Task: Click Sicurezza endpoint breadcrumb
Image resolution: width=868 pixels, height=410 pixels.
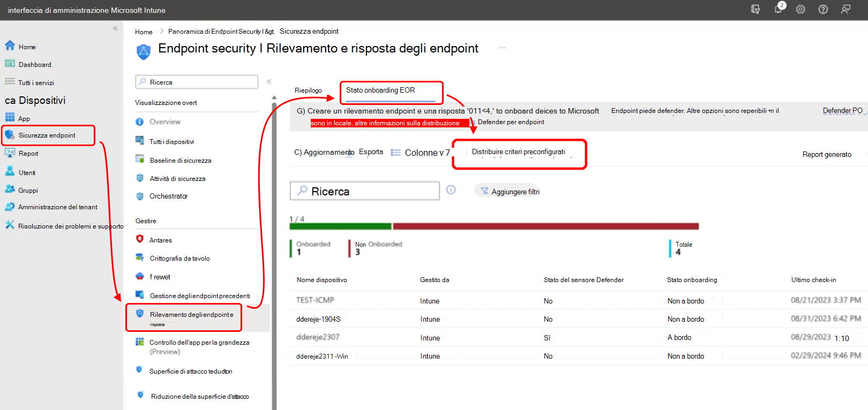Action: 309,32
